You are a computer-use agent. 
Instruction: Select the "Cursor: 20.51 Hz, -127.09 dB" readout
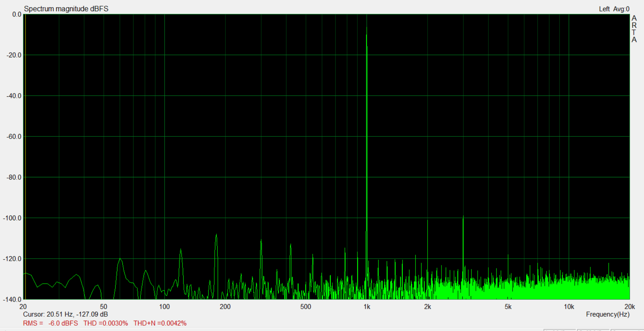[x=65, y=314]
